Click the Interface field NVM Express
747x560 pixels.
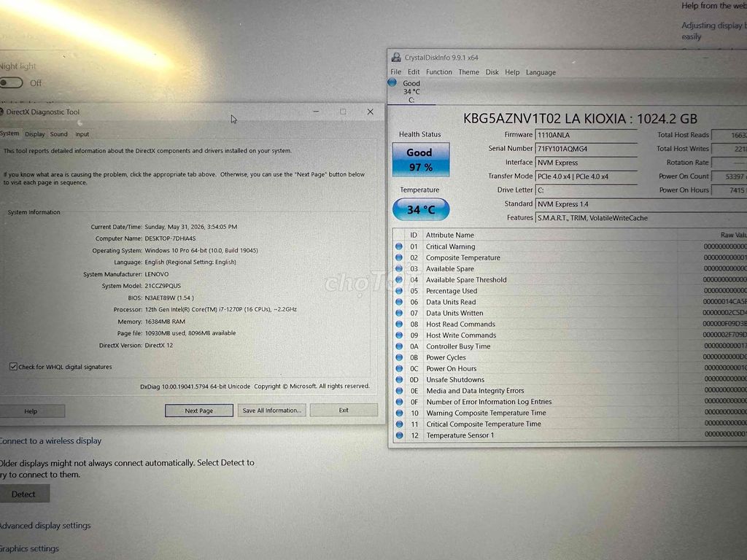586,163
